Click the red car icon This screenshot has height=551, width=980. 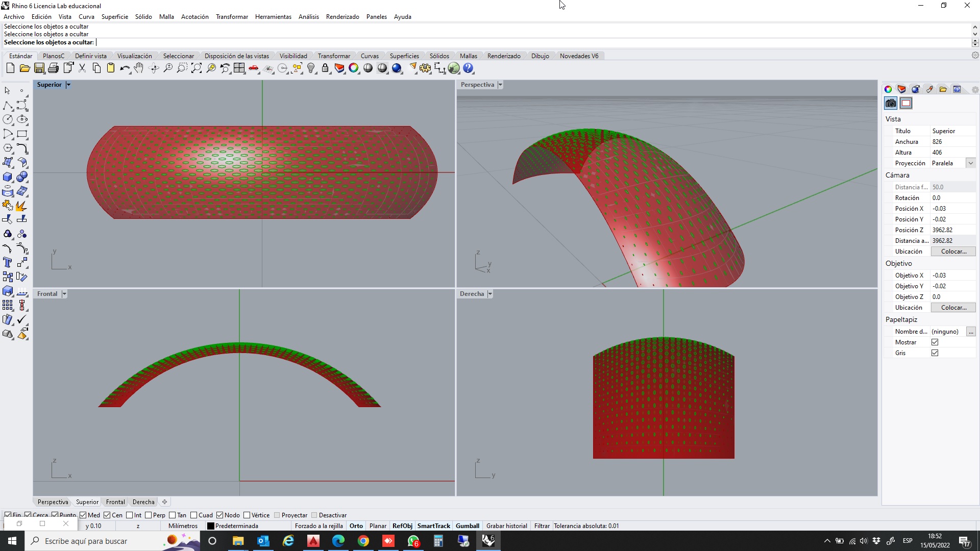[x=254, y=68]
